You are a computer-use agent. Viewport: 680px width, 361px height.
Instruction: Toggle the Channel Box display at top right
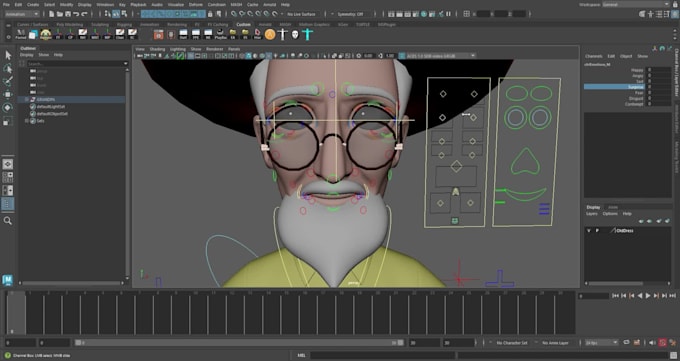coord(674,14)
